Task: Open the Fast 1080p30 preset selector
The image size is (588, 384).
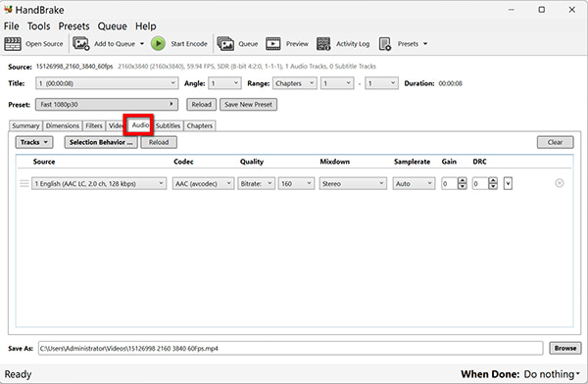Action: tap(107, 104)
